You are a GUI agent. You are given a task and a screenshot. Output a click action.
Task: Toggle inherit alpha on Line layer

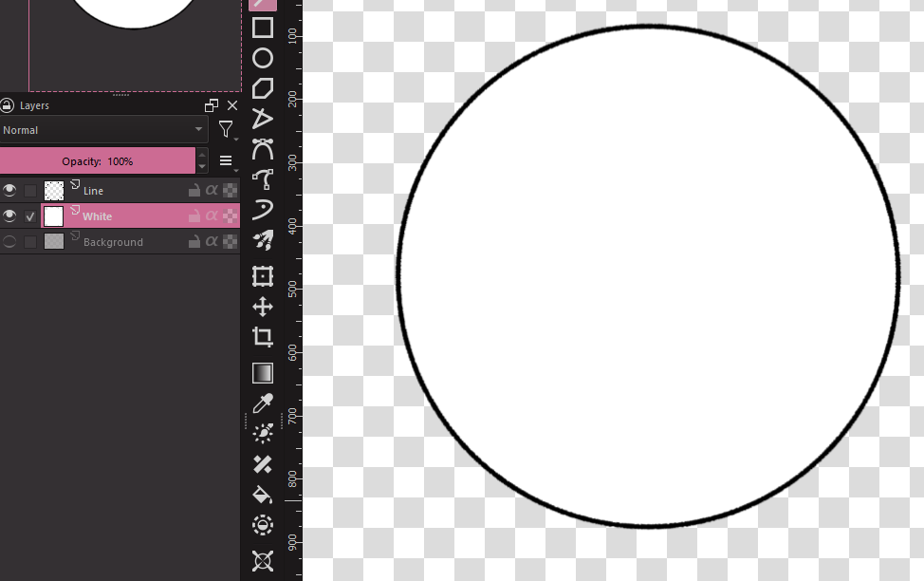tap(212, 190)
